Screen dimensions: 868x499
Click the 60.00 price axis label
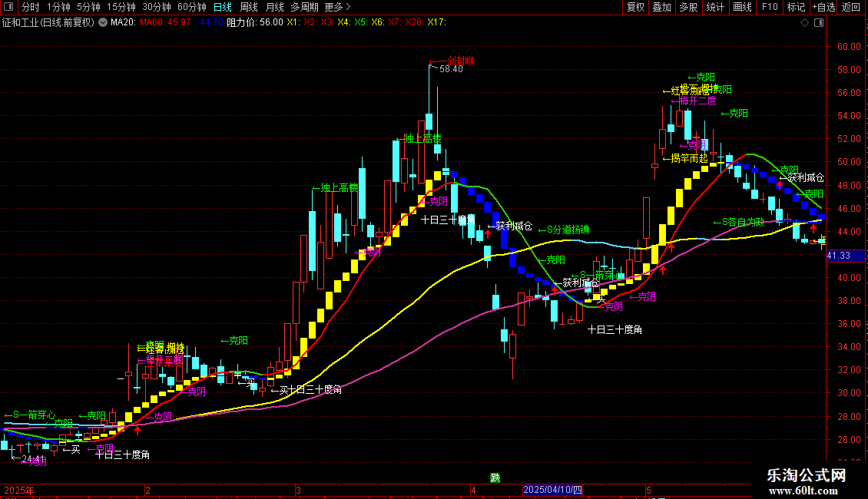coord(849,47)
